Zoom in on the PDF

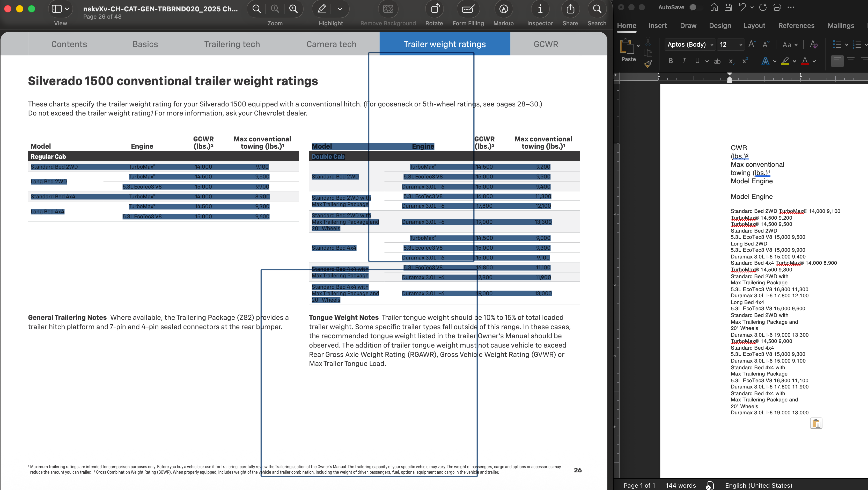pyautogui.click(x=293, y=9)
